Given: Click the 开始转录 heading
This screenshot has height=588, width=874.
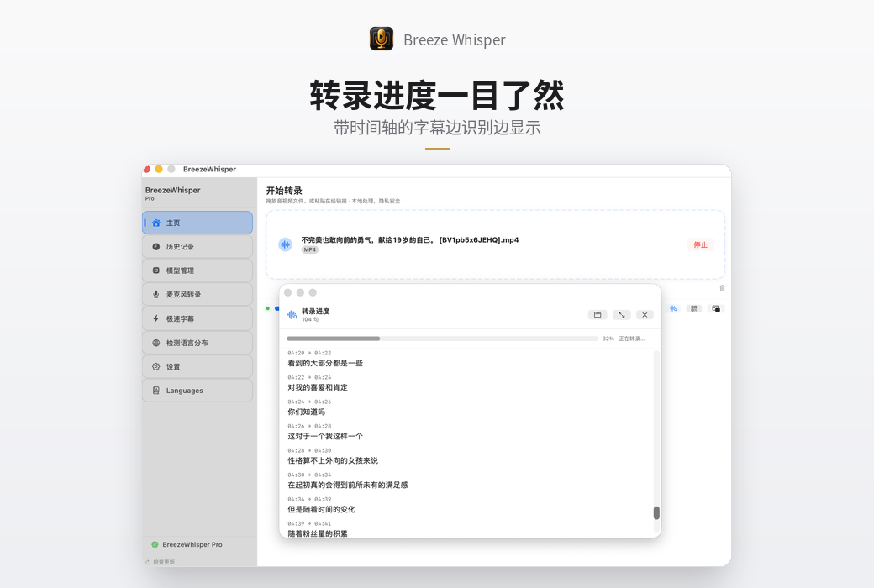Looking at the screenshot, I should [284, 191].
